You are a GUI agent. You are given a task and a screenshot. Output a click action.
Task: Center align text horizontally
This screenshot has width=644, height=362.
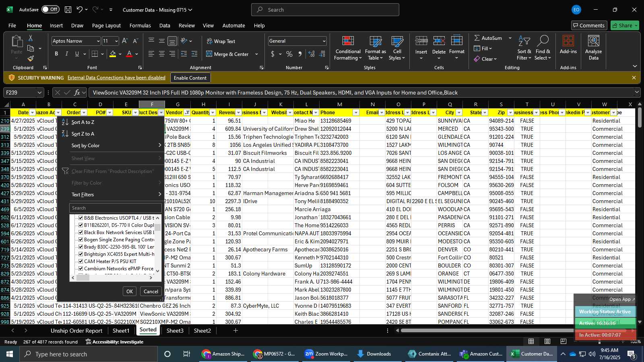[x=162, y=54]
